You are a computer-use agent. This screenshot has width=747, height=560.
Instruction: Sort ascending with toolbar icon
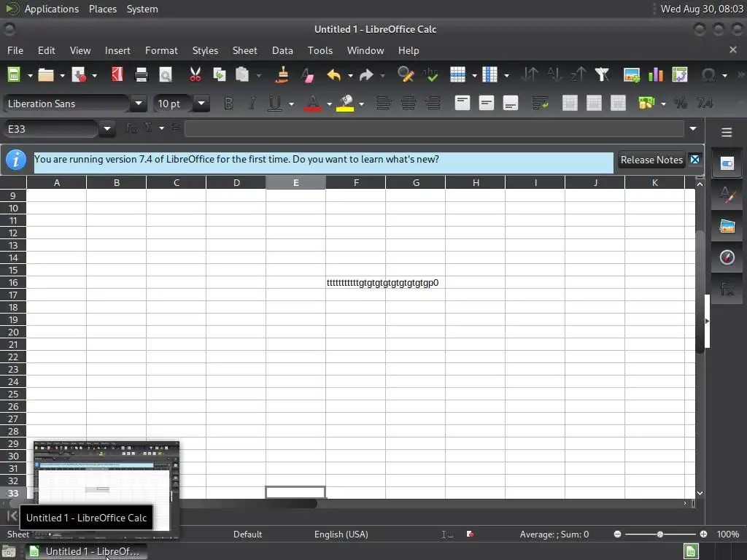[x=554, y=75]
